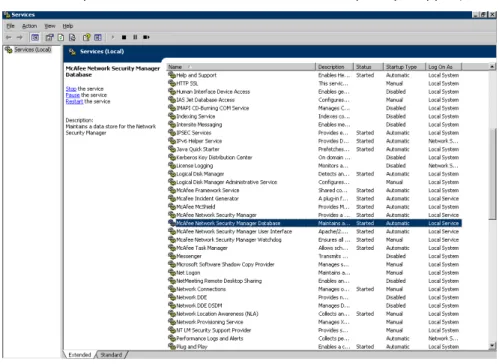Select the Human Interface Device Access row

[x=314, y=92]
